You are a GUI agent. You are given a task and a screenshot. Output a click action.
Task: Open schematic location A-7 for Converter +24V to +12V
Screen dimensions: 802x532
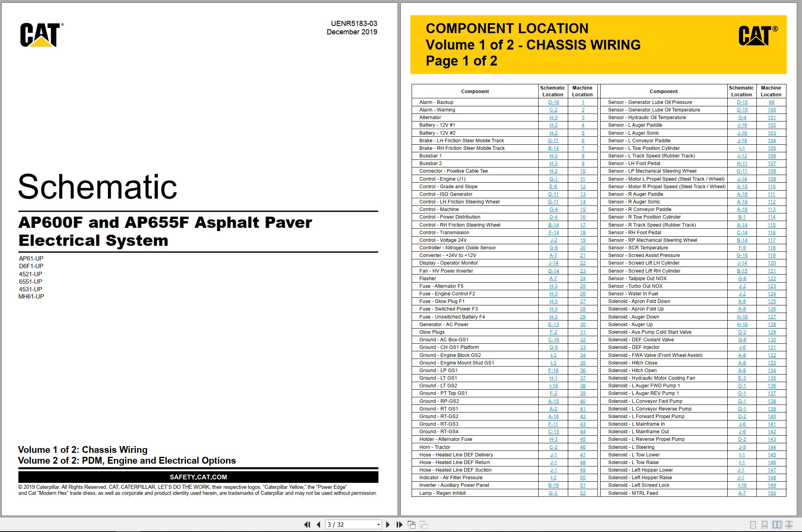coord(553,255)
